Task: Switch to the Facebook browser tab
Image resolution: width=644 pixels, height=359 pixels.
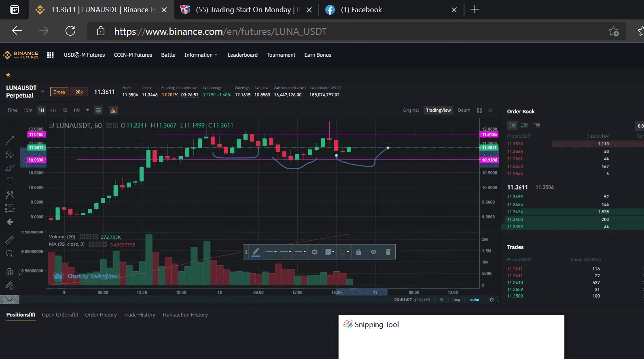Action: click(x=391, y=10)
